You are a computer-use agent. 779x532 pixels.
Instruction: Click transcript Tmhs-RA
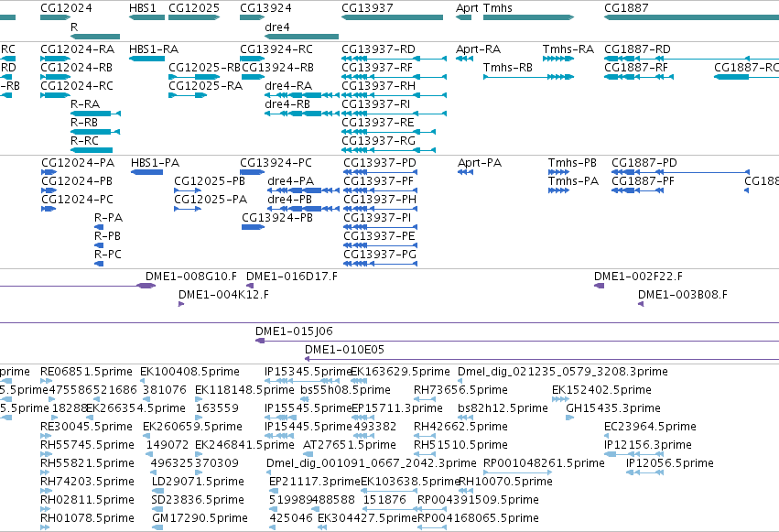pyautogui.click(x=568, y=49)
